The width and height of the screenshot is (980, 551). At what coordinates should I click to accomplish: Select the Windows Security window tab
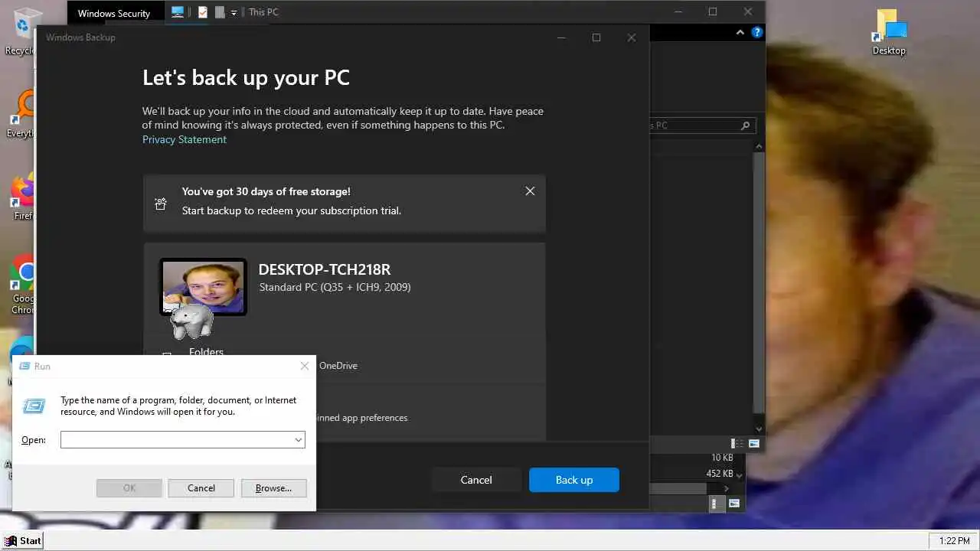tap(114, 13)
